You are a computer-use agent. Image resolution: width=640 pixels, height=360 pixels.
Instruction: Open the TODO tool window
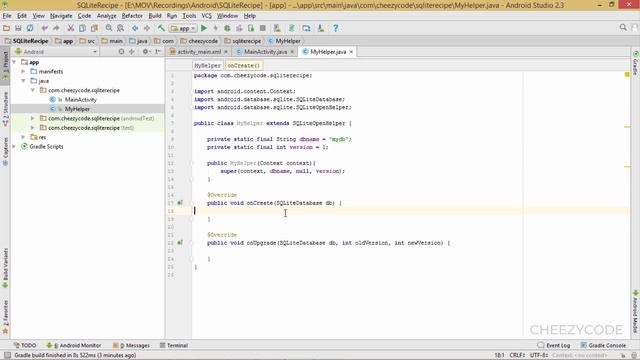[25, 345]
